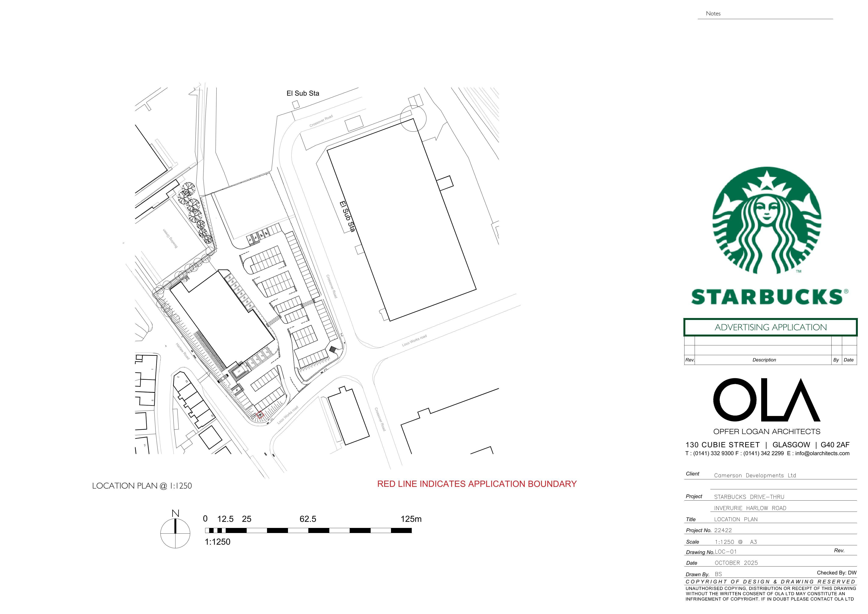Click the 'Title' field label
Screen dimensions: 868x614
click(691, 519)
